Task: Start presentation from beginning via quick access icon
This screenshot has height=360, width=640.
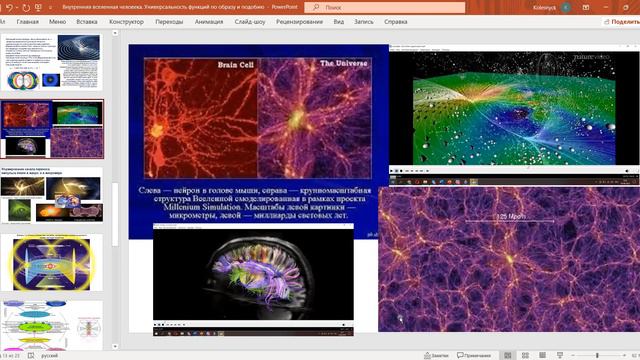Action: point(38,7)
